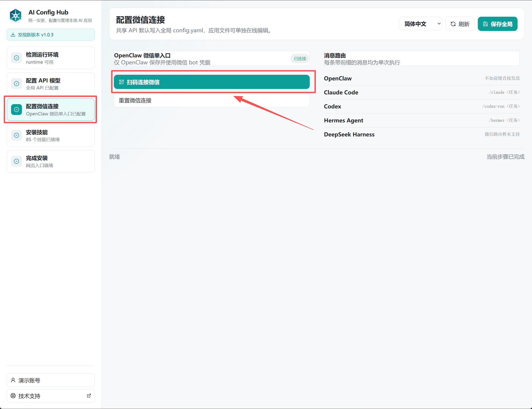
Task: Click the 扫码连接微信 button
Action: pos(212,82)
